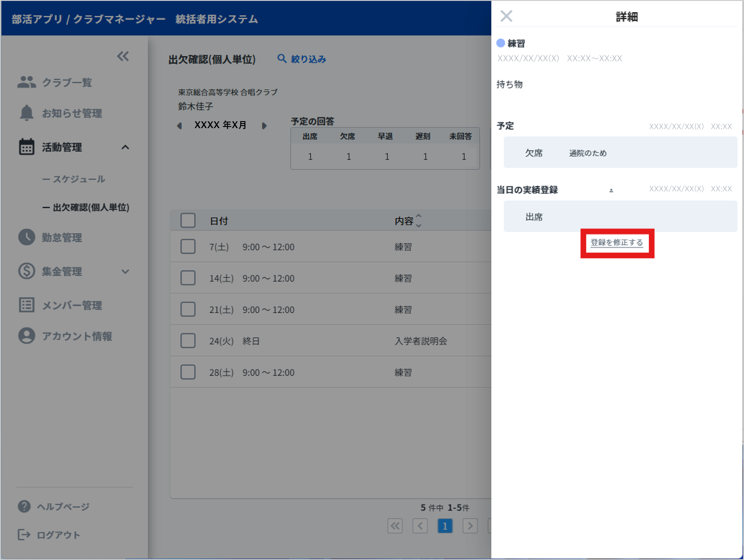
Task: Sort by 内容 column arrows
Action: [x=418, y=221]
